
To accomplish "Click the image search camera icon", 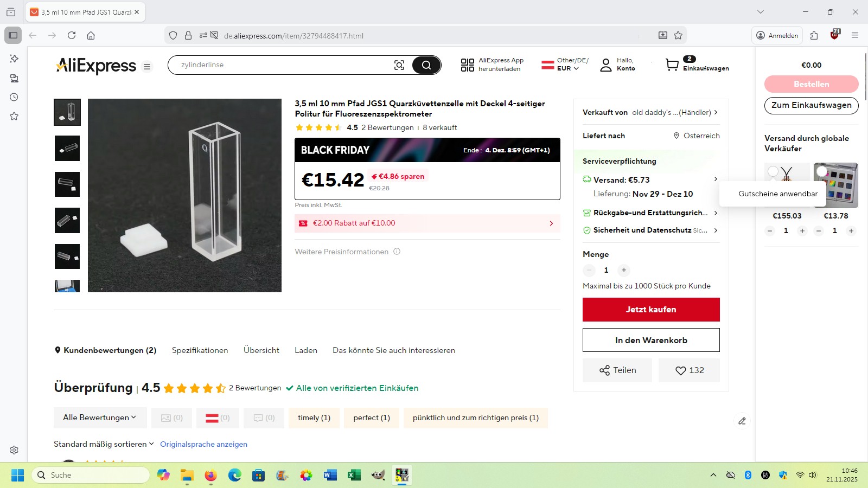I will [399, 65].
